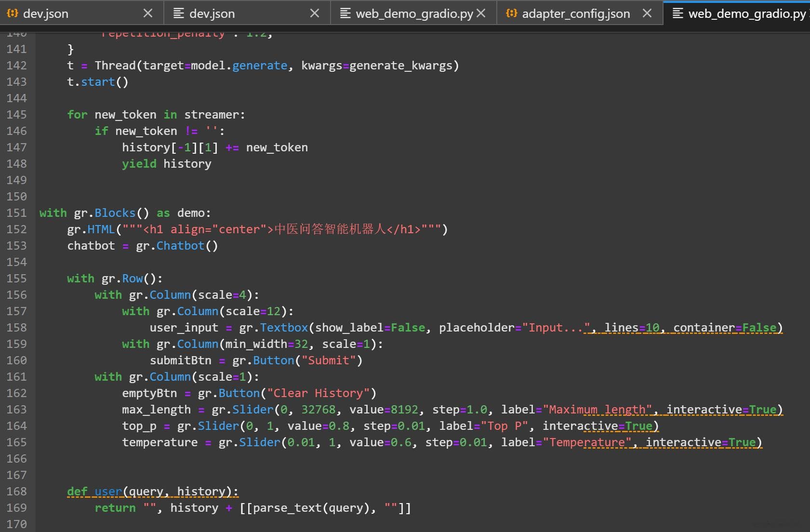Click line number 149 in the gutter

16,180
